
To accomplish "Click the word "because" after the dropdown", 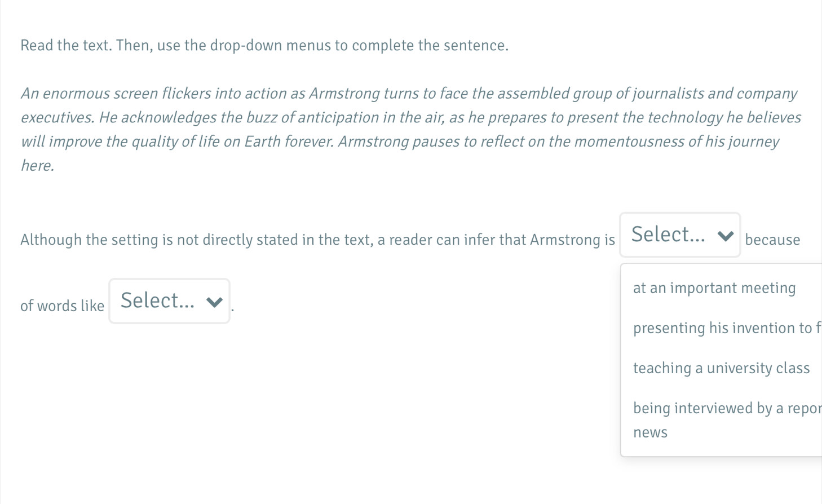I will pos(772,240).
